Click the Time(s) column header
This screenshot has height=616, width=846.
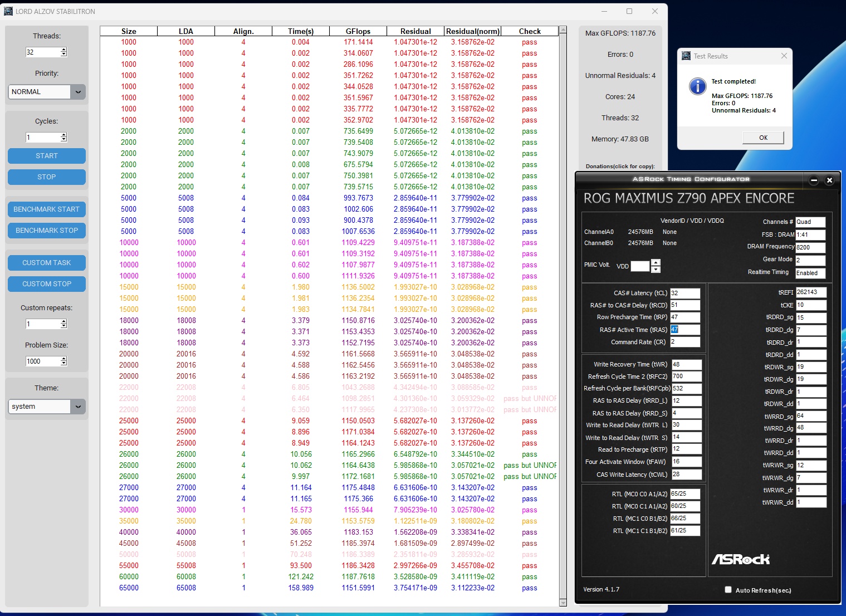[301, 31]
